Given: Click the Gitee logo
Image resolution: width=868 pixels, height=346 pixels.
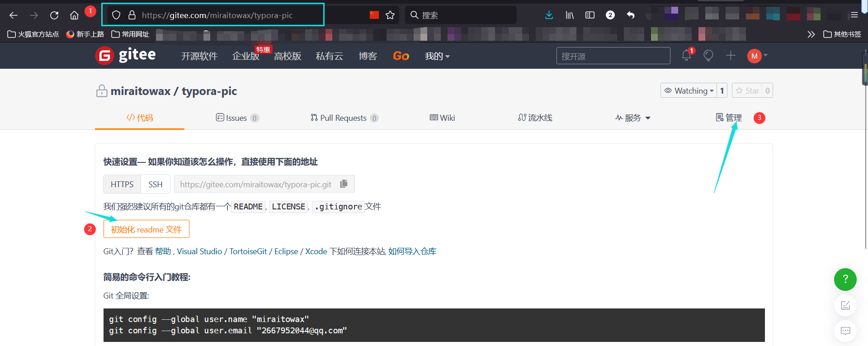Looking at the screenshot, I should pyautogui.click(x=126, y=56).
